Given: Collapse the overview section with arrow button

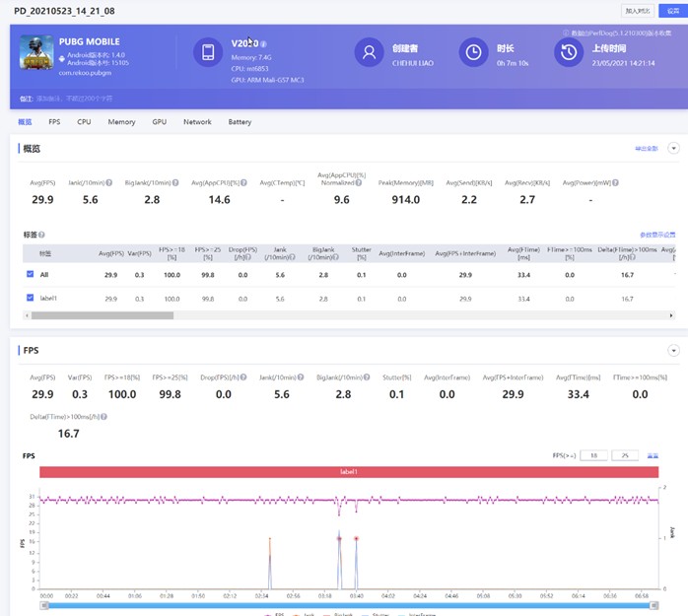Looking at the screenshot, I should pyautogui.click(x=673, y=148).
